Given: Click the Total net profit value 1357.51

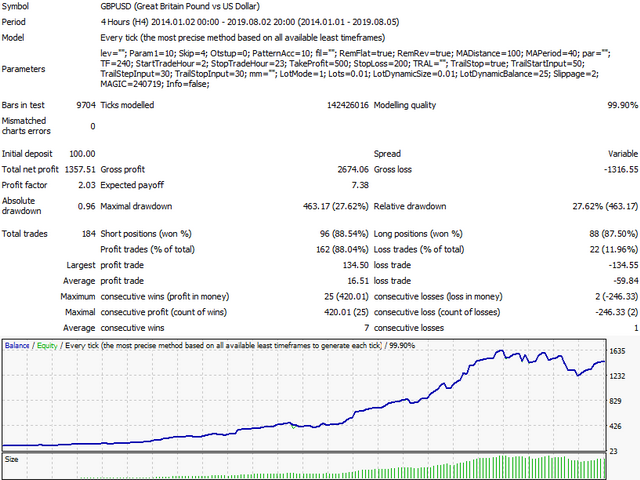Looking at the screenshot, I should [x=80, y=169].
